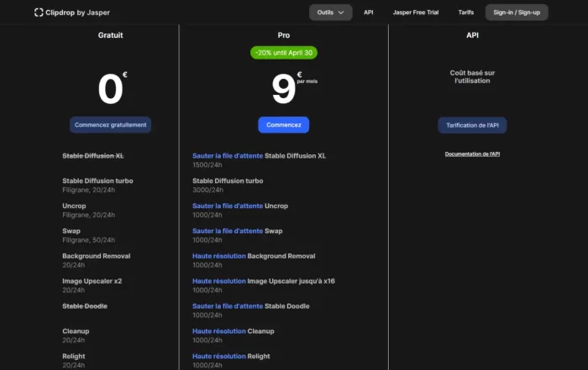
Task: Click 'Sauter la file d'attente' before Uncrop
Action: pos(228,206)
